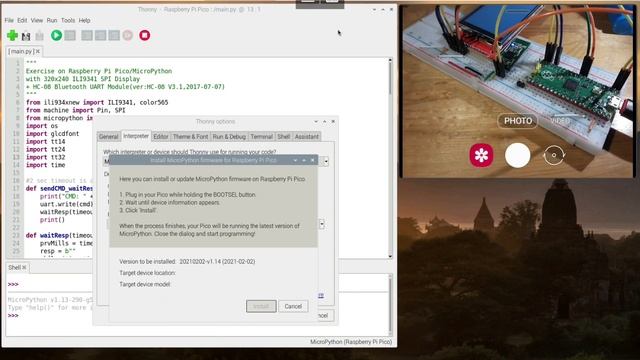Click code line 'import time'
The width and height of the screenshot is (640, 360).
tap(46, 165)
